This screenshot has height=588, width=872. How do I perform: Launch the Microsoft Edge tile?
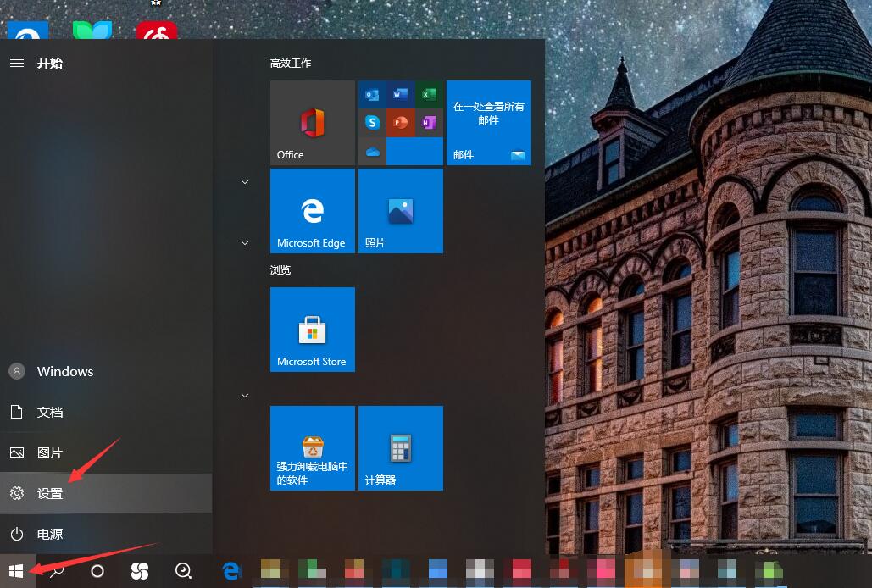coord(313,211)
